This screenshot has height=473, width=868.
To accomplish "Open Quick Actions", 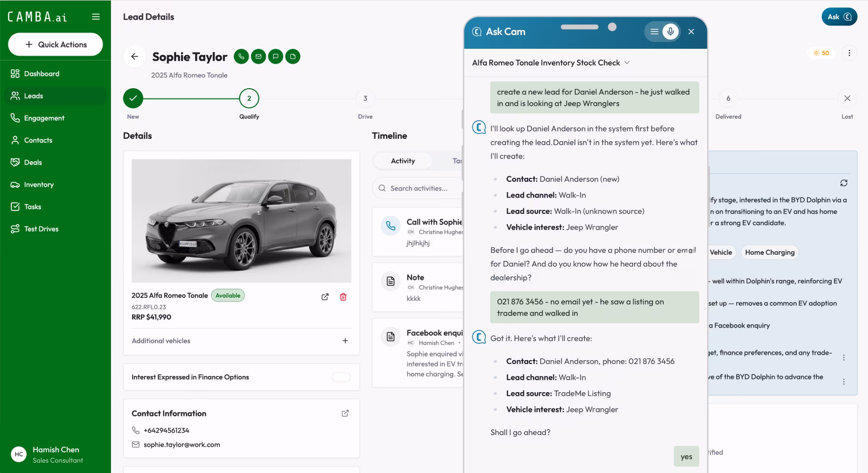I will [x=55, y=44].
